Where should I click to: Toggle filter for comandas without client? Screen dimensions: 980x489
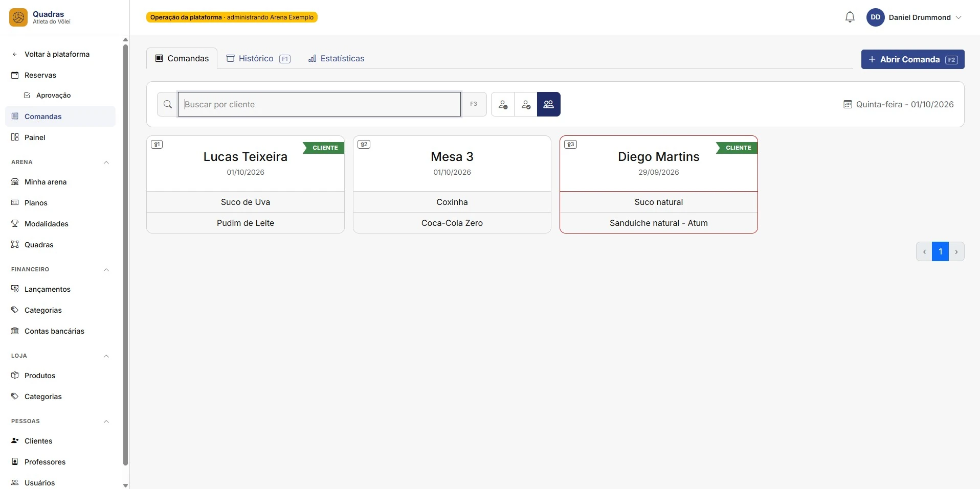tap(503, 104)
